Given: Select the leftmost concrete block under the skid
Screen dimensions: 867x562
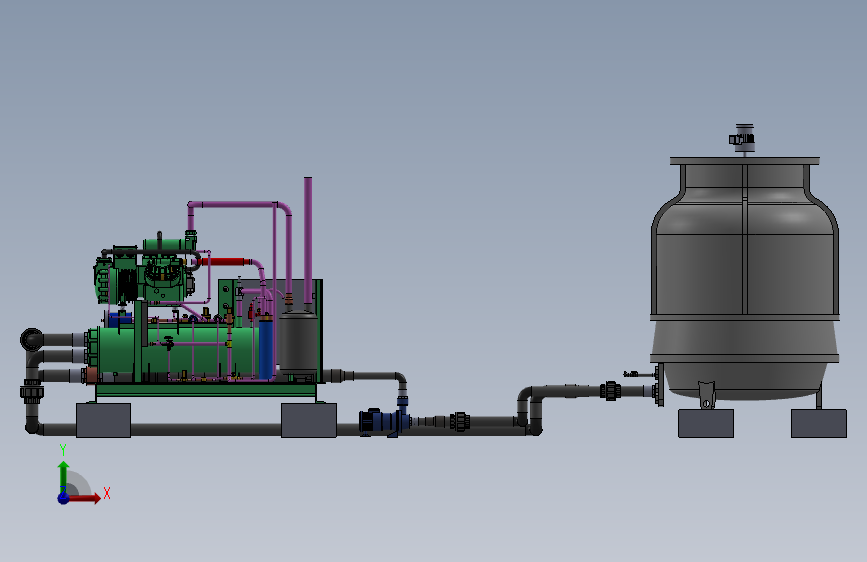Looking at the screenshot, I should pyautogui.click(x=103, y=420).
